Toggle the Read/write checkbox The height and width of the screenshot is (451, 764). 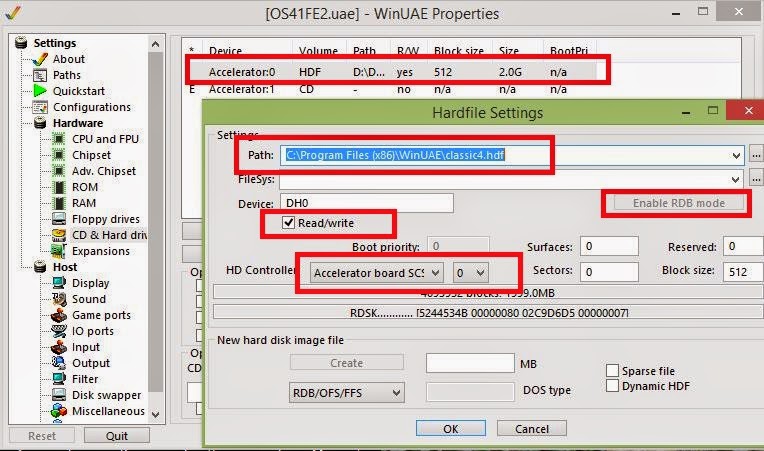[x=288, y=223]
